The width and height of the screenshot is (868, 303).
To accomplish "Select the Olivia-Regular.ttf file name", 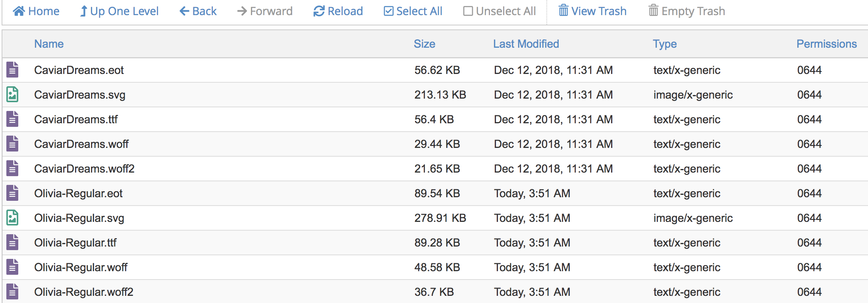I will coord(75,243).
